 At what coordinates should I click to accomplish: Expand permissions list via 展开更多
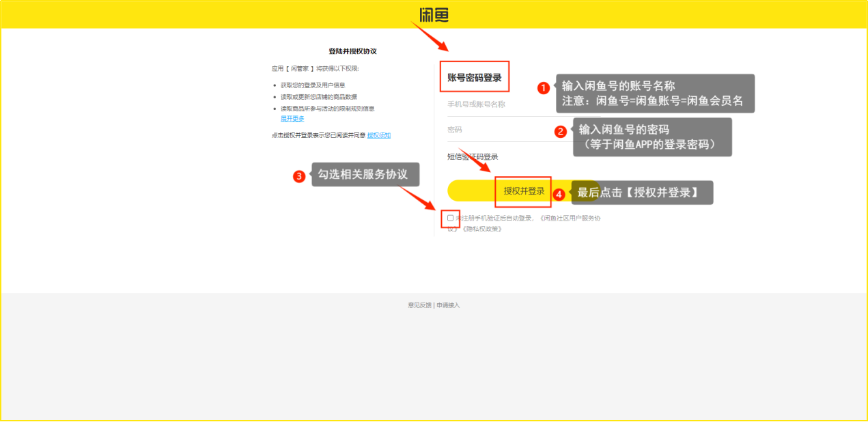292,118
